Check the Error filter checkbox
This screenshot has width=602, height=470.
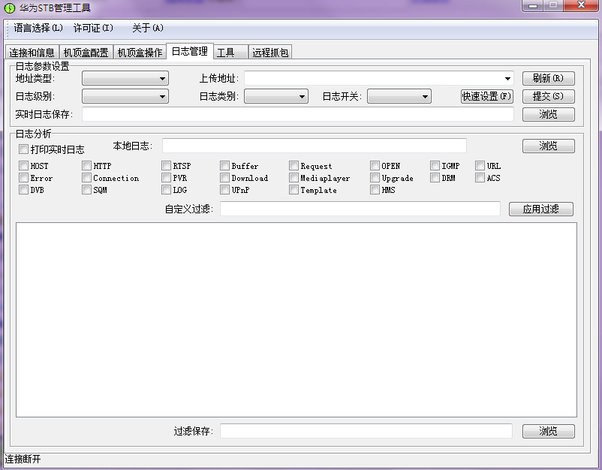click(24, 177)
